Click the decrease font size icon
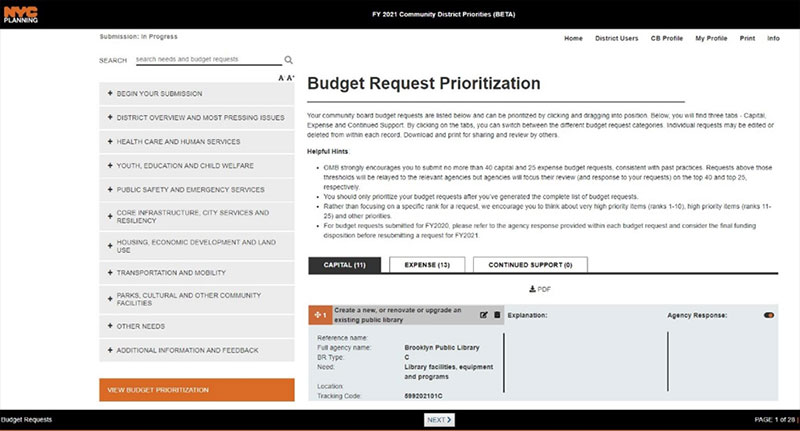 tap(281, 78)
